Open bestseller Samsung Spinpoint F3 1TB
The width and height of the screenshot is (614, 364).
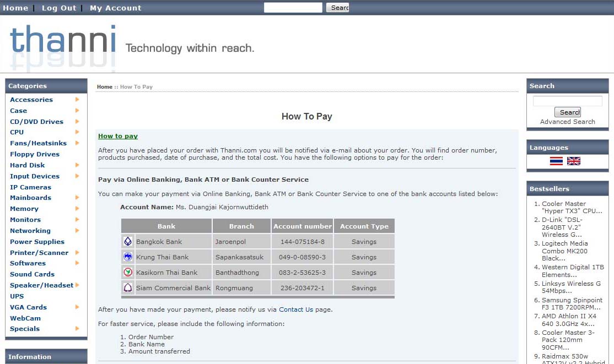coord(572,303)
